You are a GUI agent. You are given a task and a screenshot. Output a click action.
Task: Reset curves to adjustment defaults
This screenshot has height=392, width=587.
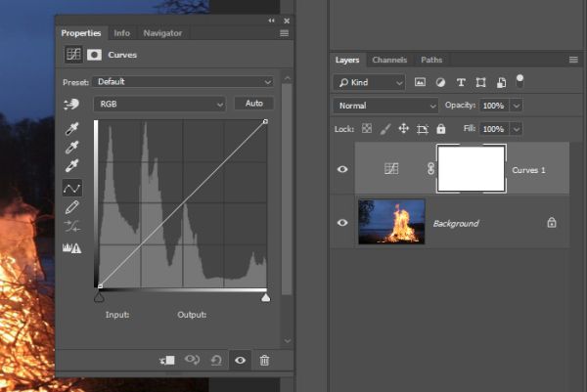click(x=215, y=360)
